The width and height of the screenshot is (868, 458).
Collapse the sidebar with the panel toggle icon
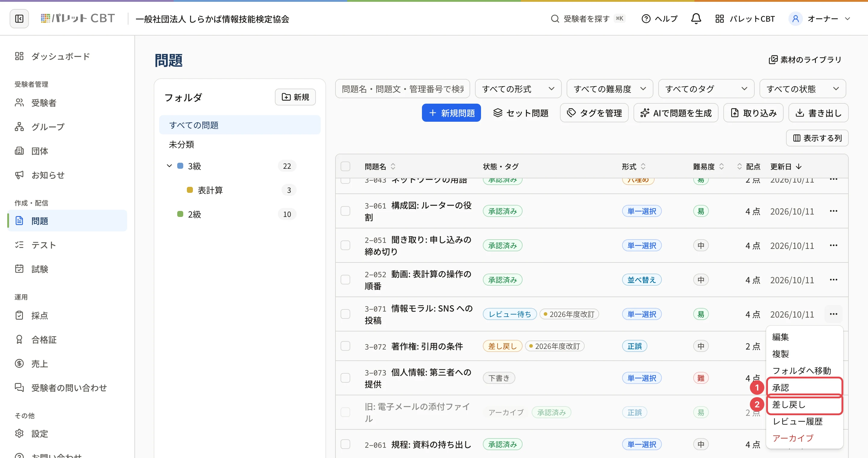pyautogui.click(x=19, y=18)
